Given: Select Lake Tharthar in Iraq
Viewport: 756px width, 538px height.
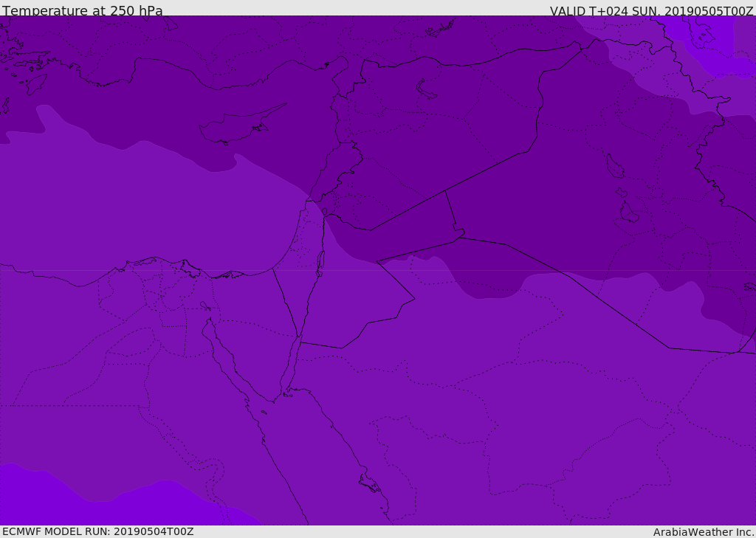Looking at the screenshot, I should (614, 167).
